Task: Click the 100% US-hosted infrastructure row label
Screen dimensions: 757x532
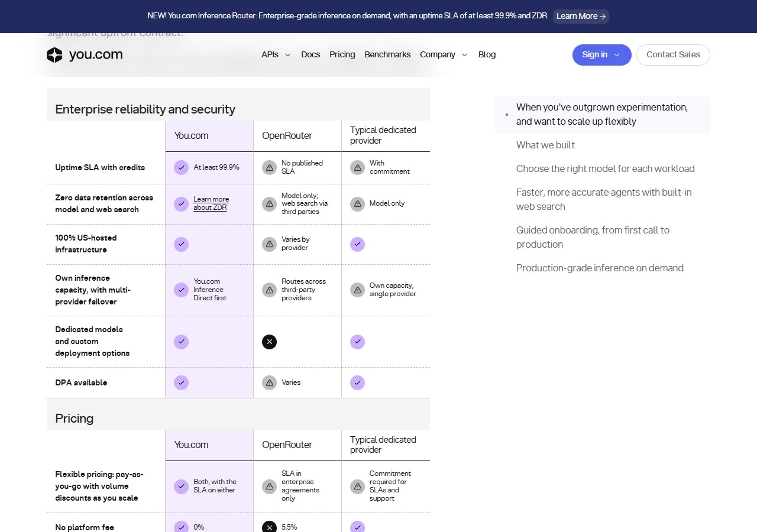Action: point(86,244)
